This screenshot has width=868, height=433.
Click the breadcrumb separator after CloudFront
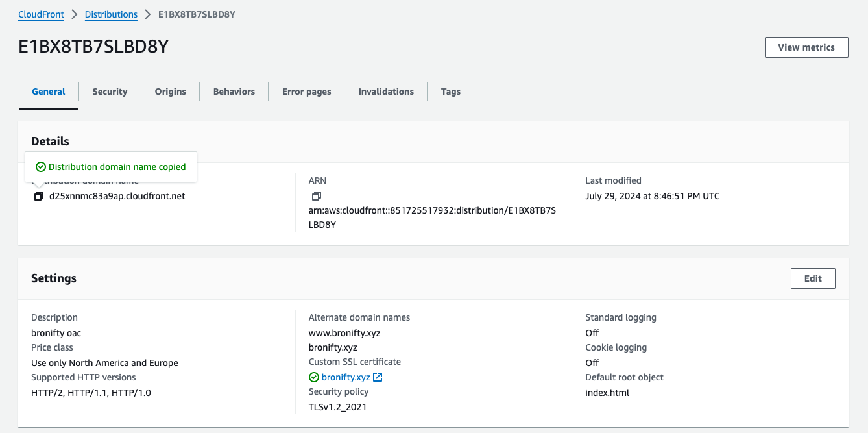(x=73, y=14)
